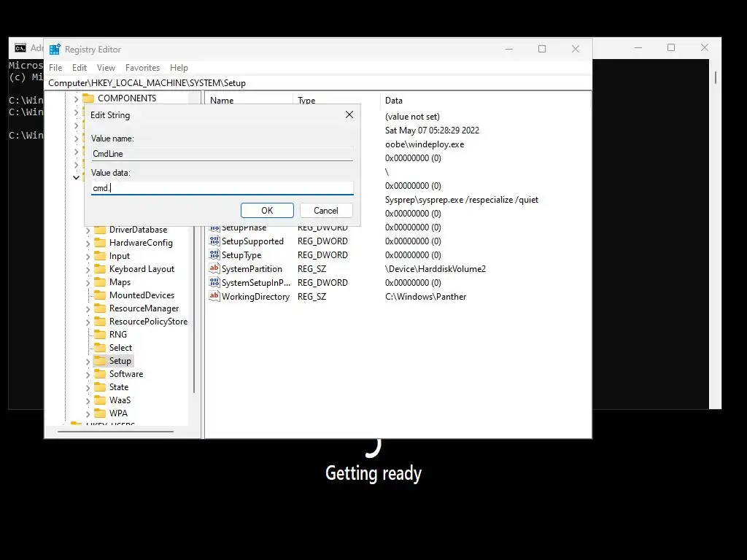Expand the WPA tree node
747x560 pixels.
coord(88,414)
